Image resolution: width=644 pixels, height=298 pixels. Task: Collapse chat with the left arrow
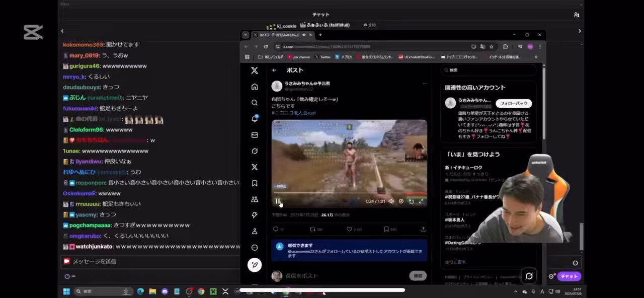[x=62, y=31]
